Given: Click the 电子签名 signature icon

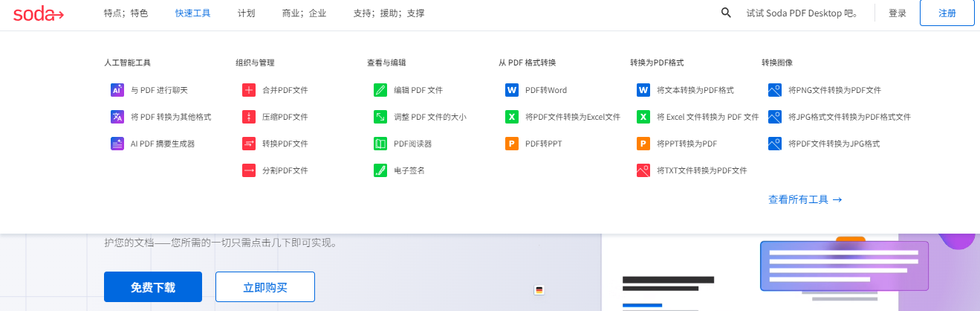Looking at the screenshot, I should click(380, 170).
